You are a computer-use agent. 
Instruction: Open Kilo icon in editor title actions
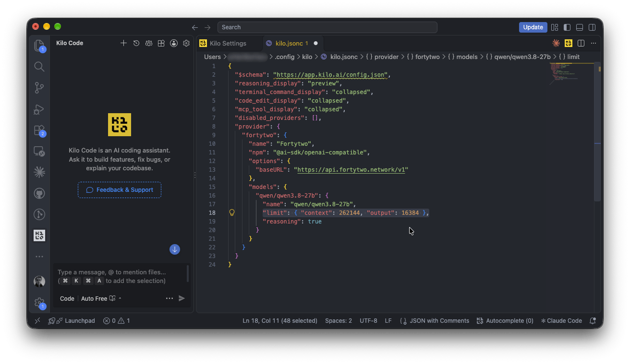[x=569, y=43]
